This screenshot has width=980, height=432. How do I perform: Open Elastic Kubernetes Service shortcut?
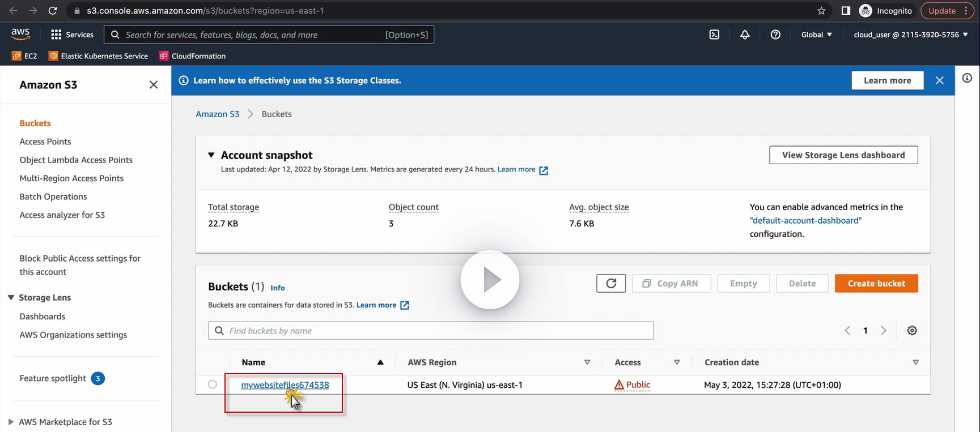[99, 56]
